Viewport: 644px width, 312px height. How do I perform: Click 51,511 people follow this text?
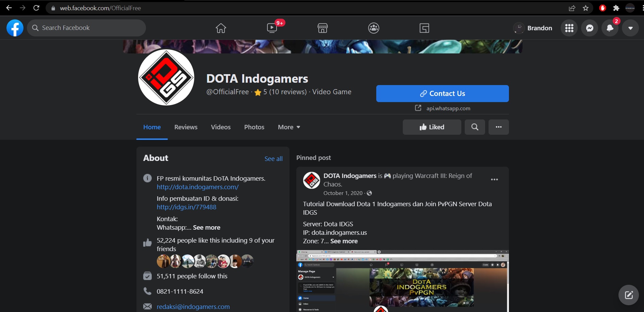pos(192,276)
